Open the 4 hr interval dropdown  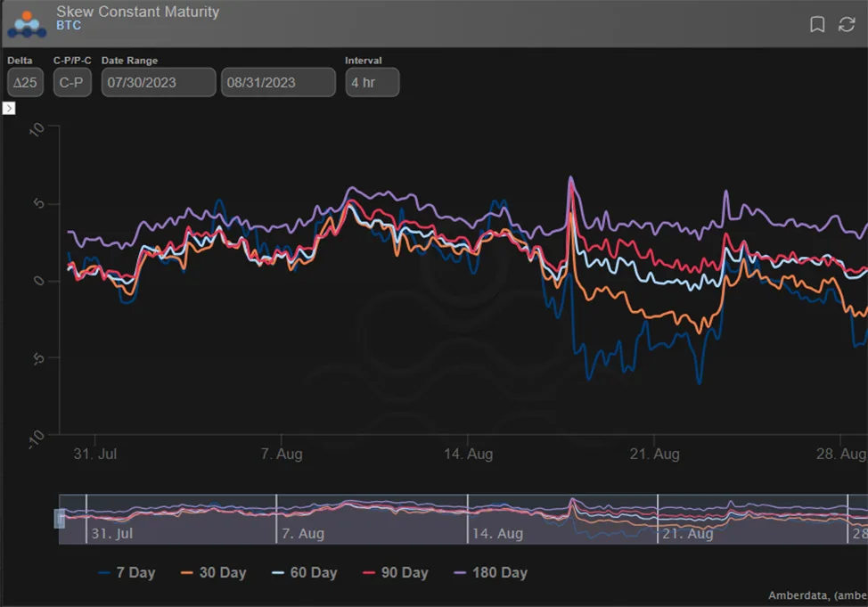pos(372,83)
